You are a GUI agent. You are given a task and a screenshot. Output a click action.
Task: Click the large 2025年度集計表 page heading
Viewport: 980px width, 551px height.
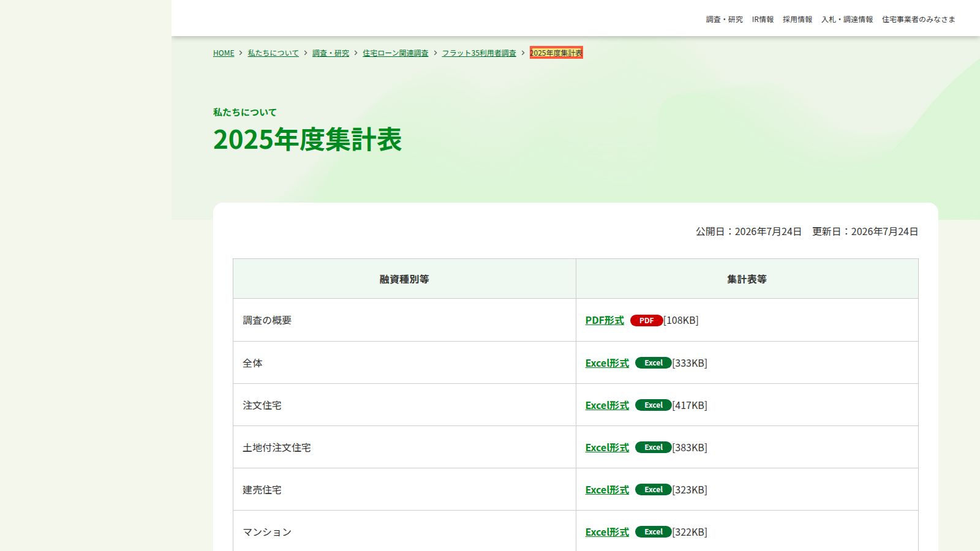tap(307, 140)
